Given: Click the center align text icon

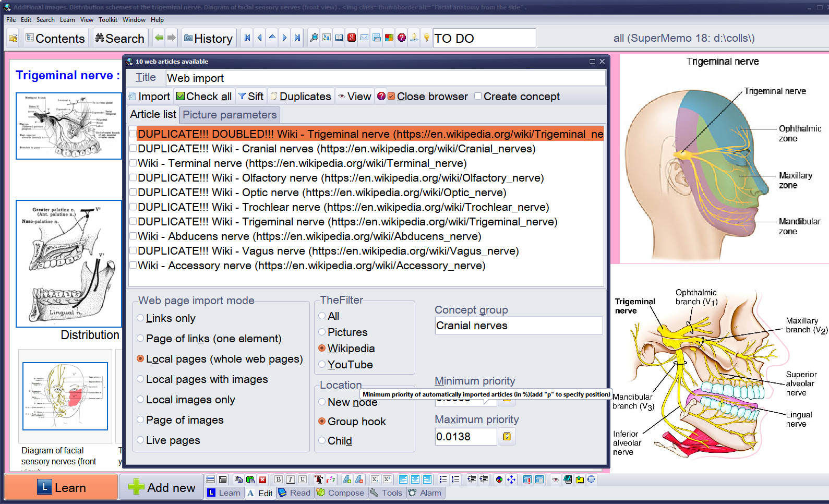Looking at the screenshot, I should tap(415, 479).
